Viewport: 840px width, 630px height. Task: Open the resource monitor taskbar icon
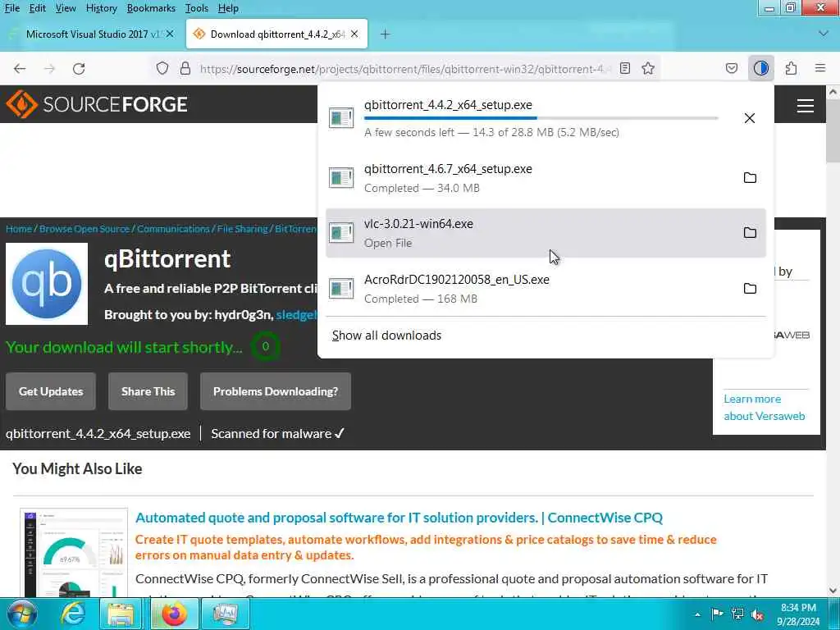click(x=226, y=614)
